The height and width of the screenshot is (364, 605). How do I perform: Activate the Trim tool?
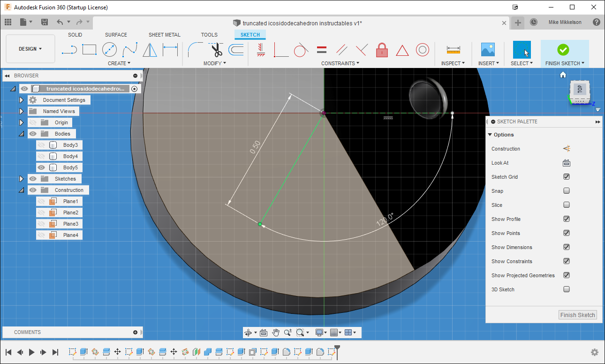click(216, 49)
